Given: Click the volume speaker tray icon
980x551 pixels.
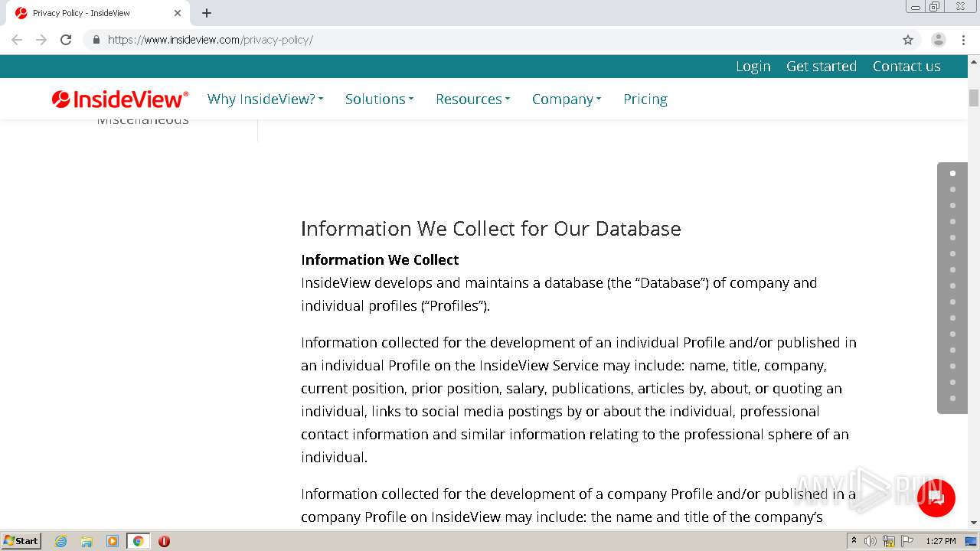Looking at the screenshot, I should click(871, 541).
